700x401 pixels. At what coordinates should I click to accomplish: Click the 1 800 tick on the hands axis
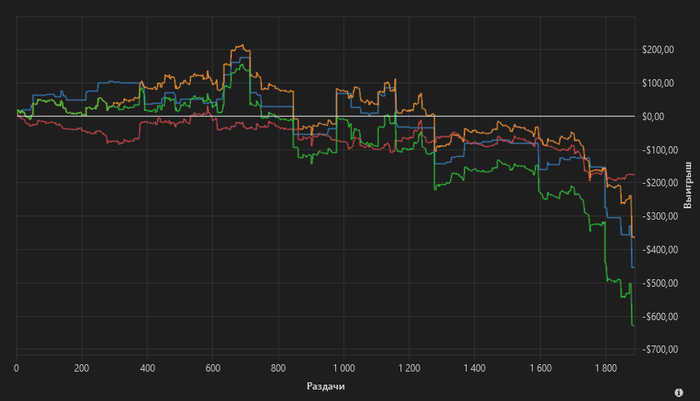[x=606, y=368]
